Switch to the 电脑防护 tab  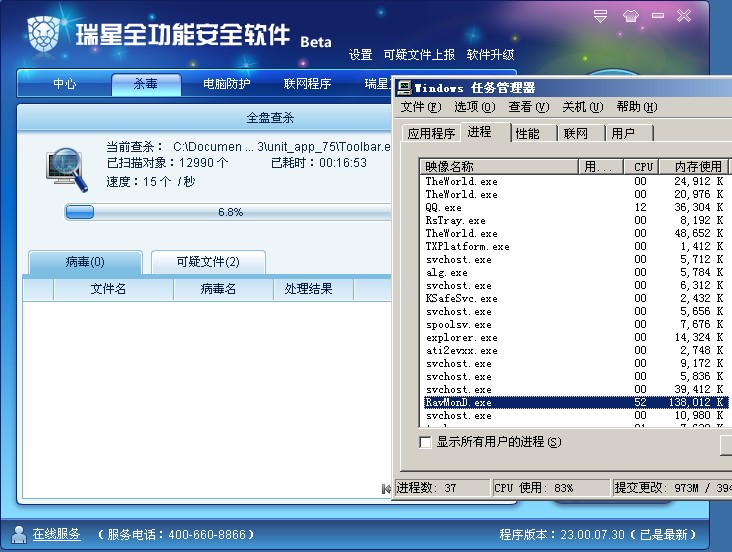226,84
